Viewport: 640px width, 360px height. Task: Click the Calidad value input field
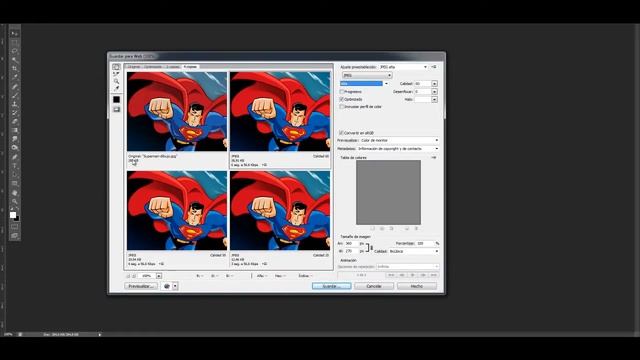pyautogui.click(x=423, y=84)
